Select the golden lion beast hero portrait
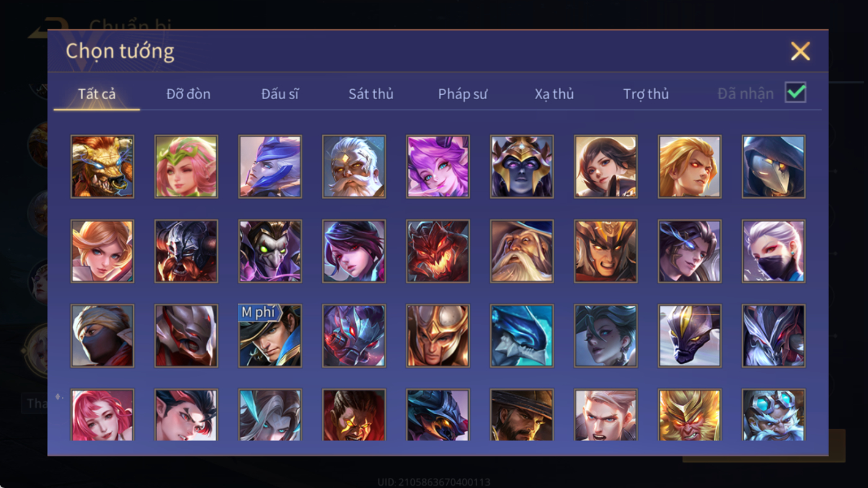Viewport: 868px width, 488px height. (x=102, y=167)
